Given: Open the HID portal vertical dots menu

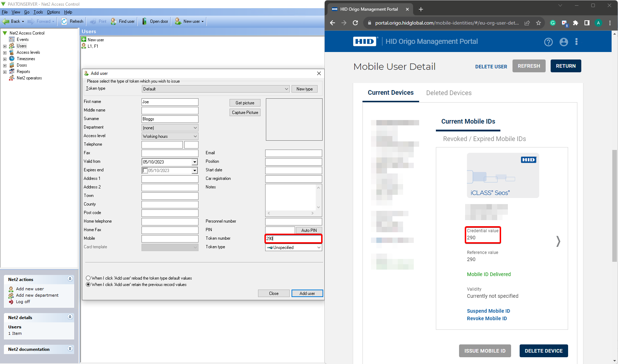Looking at the screenshot, I should point(576,42).
